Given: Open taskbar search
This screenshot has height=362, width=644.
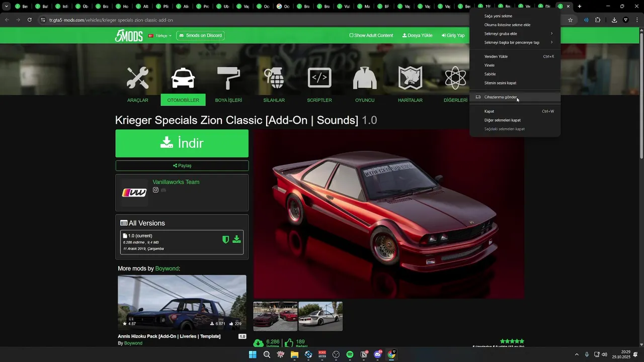Looking at the screenshot, I should [x=267, y=354].
